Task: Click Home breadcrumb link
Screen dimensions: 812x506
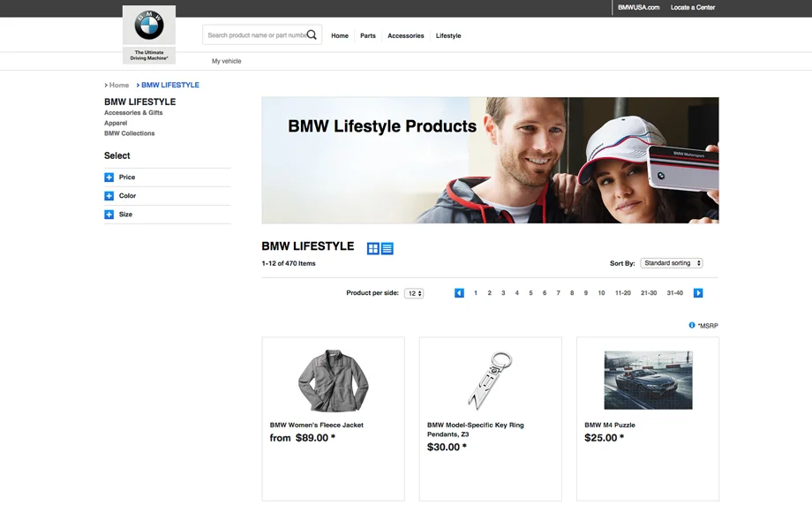Action: pos(118,85)
